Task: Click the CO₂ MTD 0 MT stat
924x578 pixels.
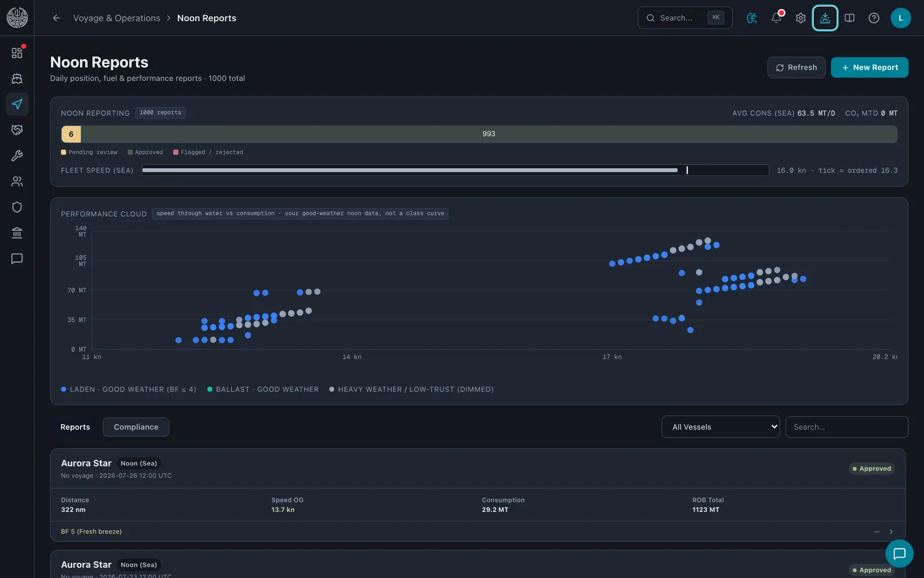Action: 871,113
